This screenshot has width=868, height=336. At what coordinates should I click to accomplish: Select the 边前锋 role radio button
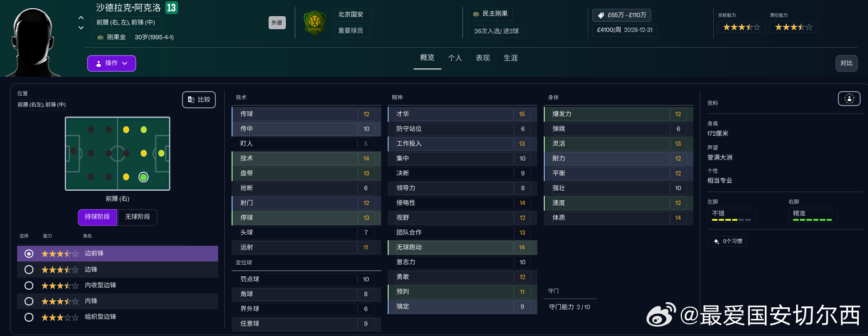pos(29,254)
